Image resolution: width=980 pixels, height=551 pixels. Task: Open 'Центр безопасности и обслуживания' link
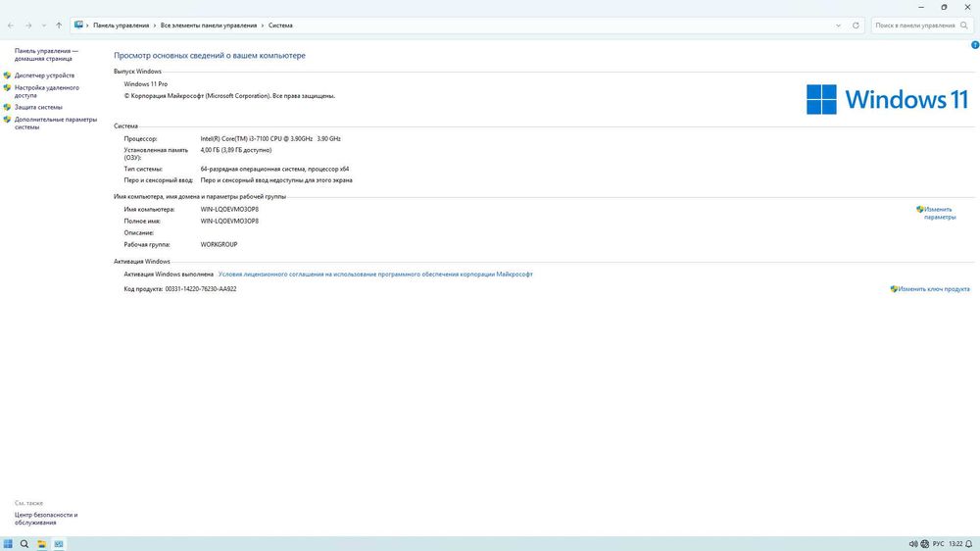46,519
